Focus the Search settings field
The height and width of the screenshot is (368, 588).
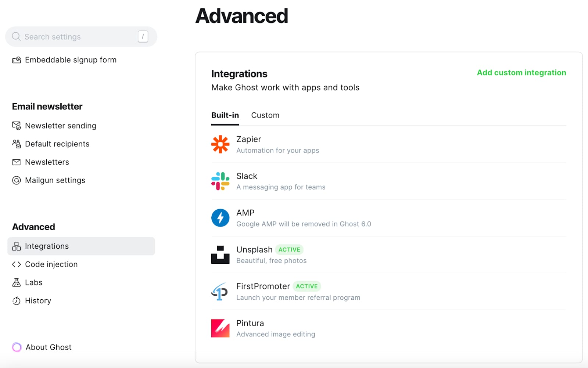77,37
